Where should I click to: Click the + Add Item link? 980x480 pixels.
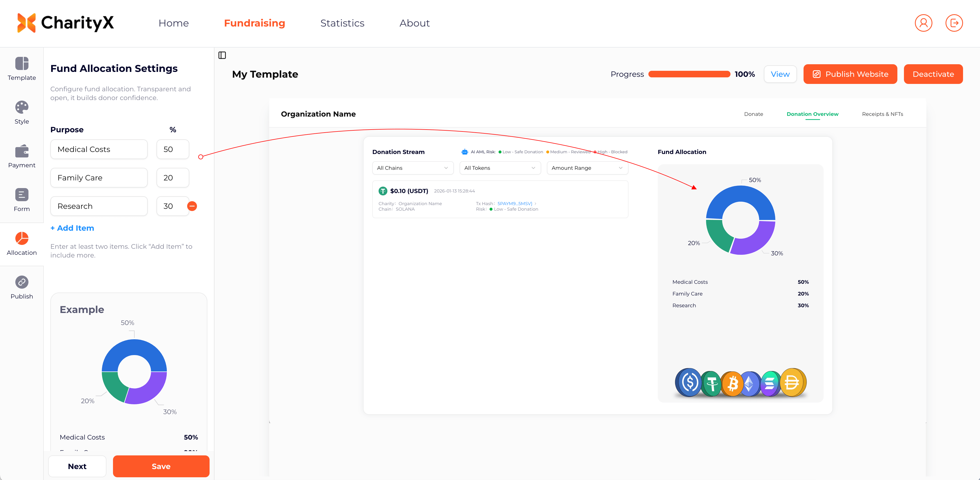(x=72, y=228)
